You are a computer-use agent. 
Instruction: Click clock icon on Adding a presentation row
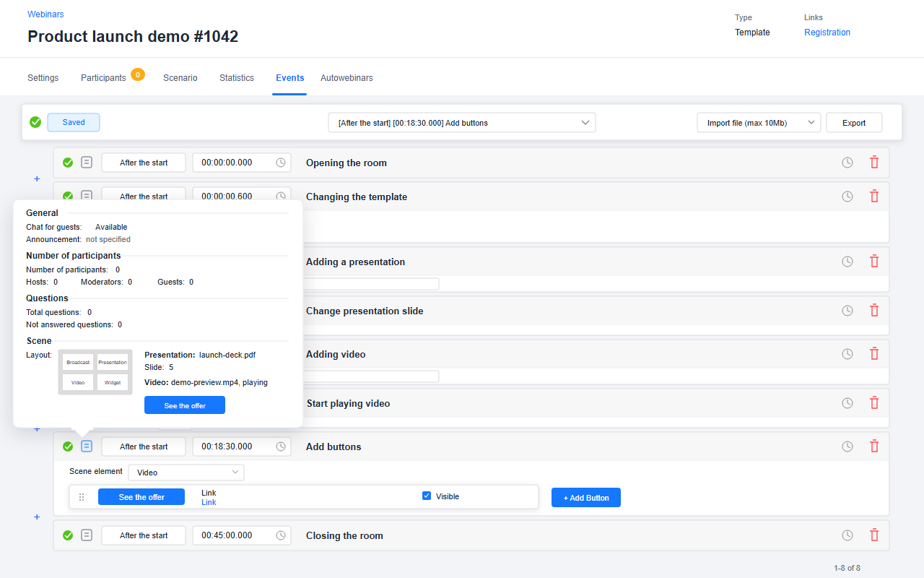[x=847, y=262]
